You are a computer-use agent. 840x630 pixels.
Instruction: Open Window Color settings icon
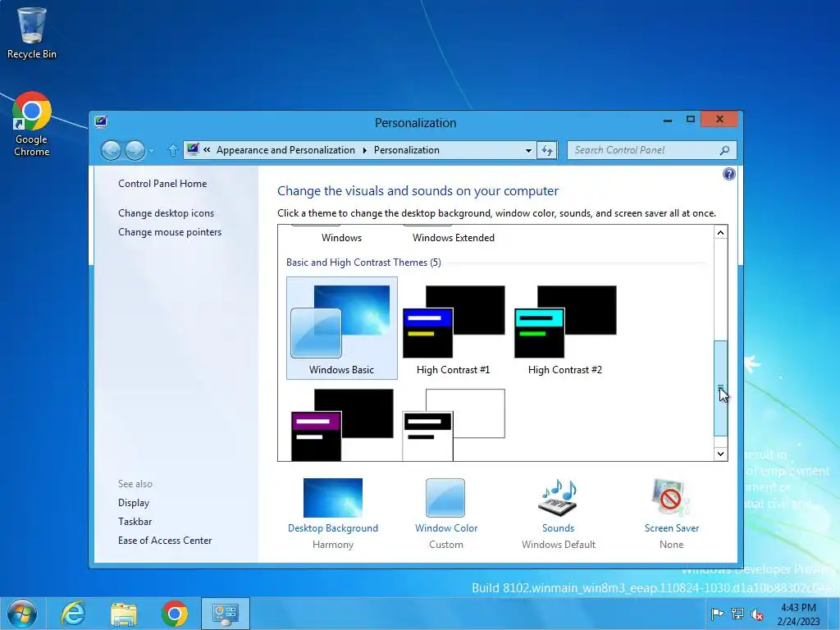click(445, 498)
